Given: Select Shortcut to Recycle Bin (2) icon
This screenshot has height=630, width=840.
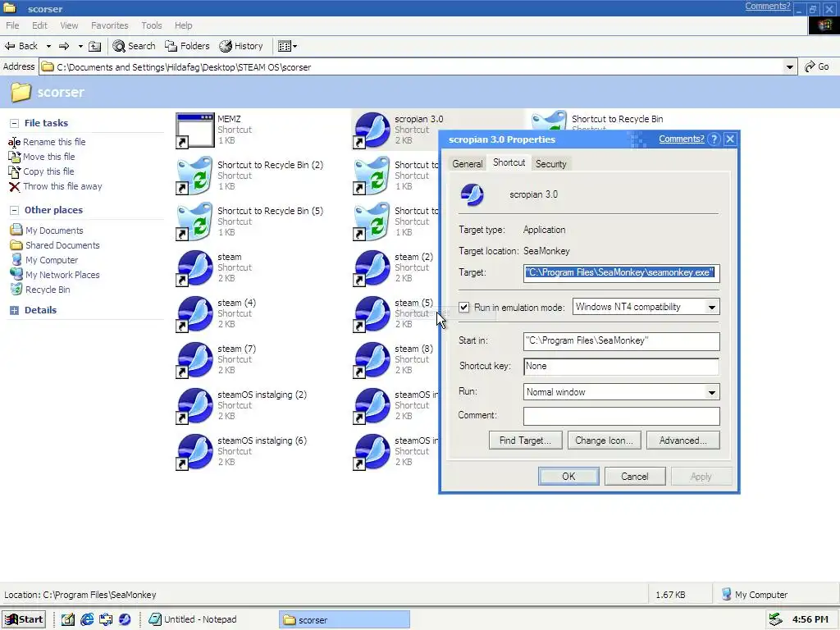Looking at the screenshot, I should 195,176.
